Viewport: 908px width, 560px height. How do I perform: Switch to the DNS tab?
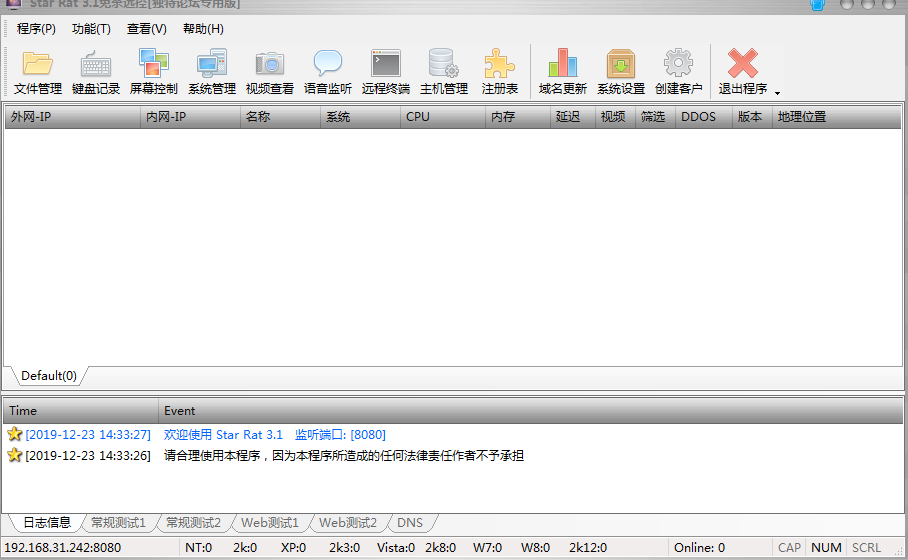[x=410, y=522]
